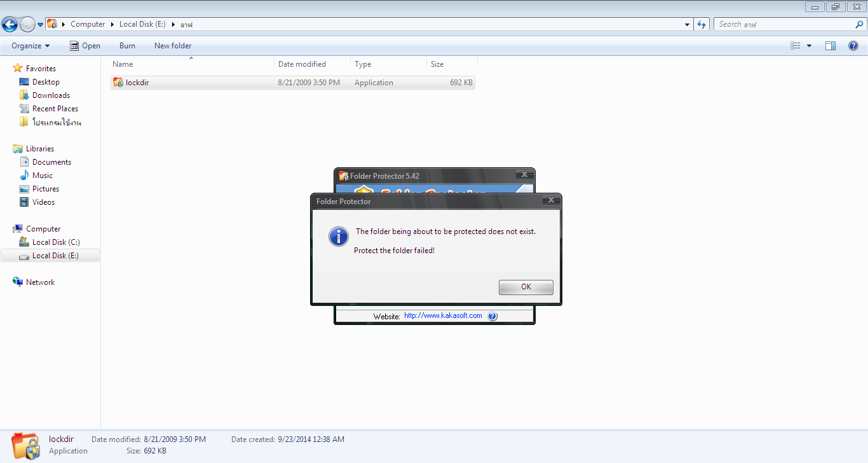Open Downloads in Favorites
This screenshot has height=463, width=868.
[51, 95]
